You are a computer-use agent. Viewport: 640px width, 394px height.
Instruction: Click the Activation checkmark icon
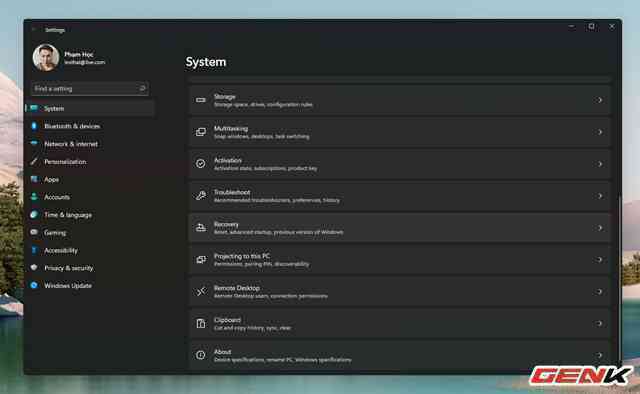coord(200,164)
